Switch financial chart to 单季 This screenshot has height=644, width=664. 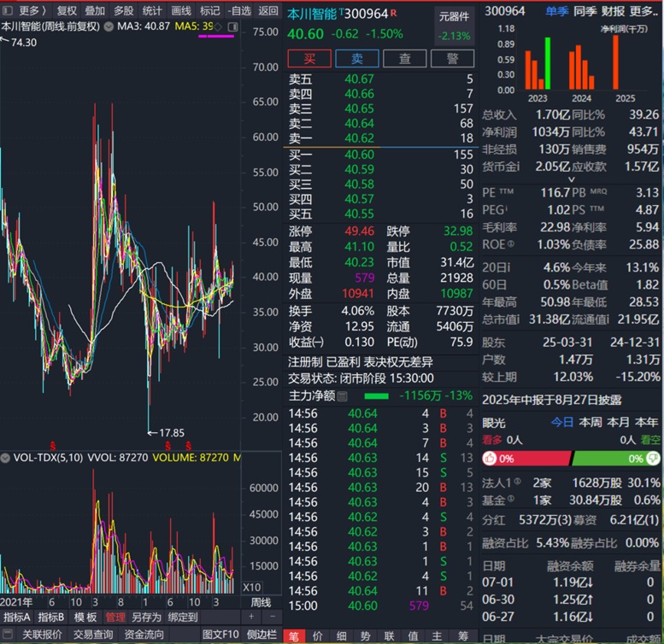[x=557, y=11]
